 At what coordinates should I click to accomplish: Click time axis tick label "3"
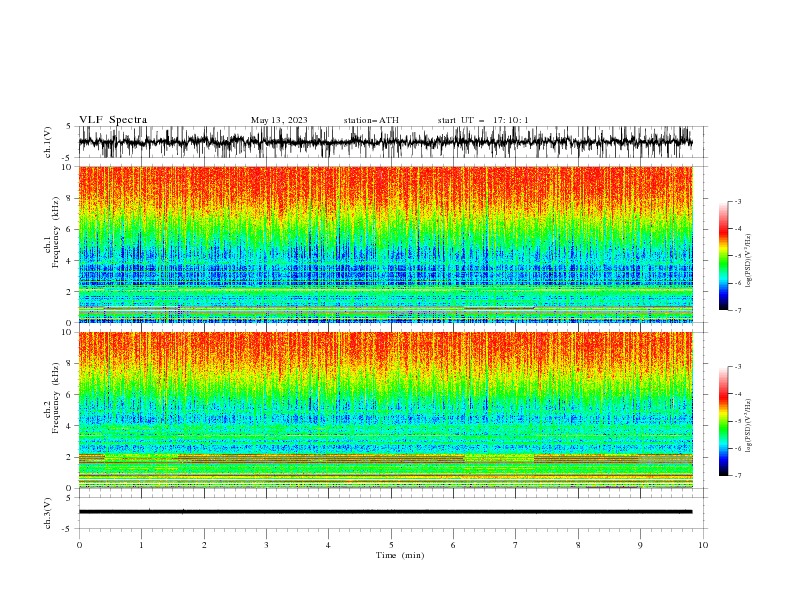point(266,545)
